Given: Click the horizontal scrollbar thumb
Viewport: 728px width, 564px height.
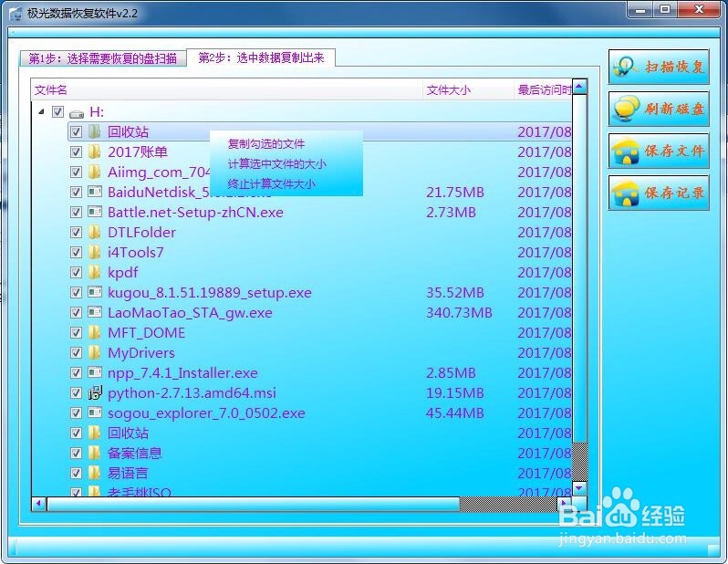Looking at the screenshot, I should [253, 504].
